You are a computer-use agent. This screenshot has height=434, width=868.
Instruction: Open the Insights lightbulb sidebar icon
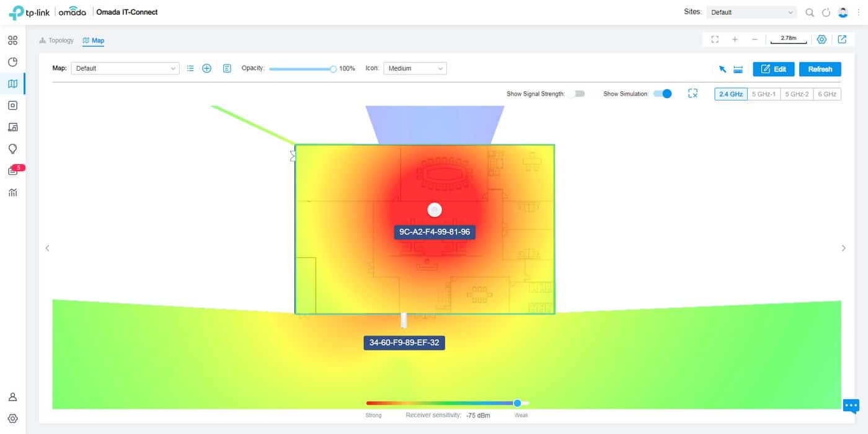12,149
